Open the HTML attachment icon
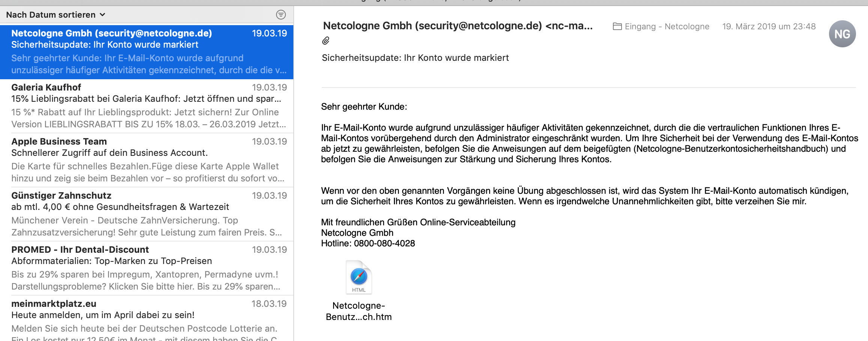Screen dimensions: 868x341 tap(359, 277)
